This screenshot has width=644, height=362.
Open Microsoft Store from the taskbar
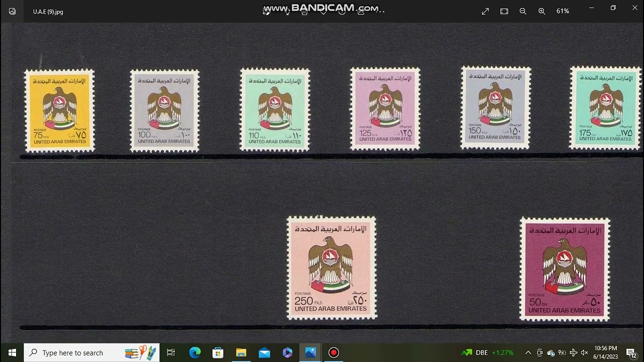point(218,352)
